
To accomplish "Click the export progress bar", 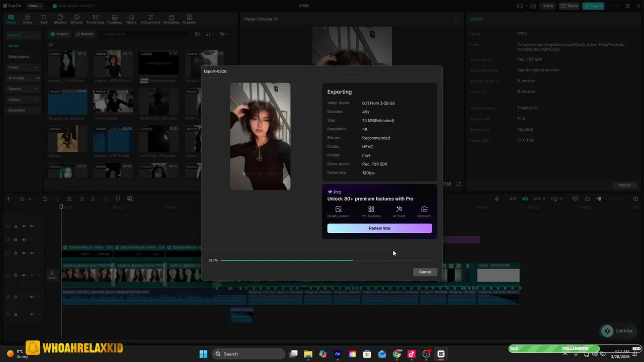I will coord(327,260).
